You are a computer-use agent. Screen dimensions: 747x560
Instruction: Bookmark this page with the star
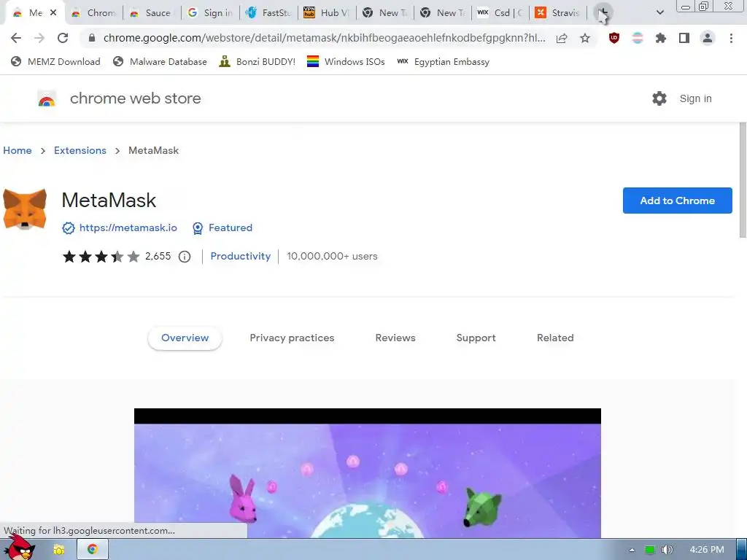click(x=585, y=38)
